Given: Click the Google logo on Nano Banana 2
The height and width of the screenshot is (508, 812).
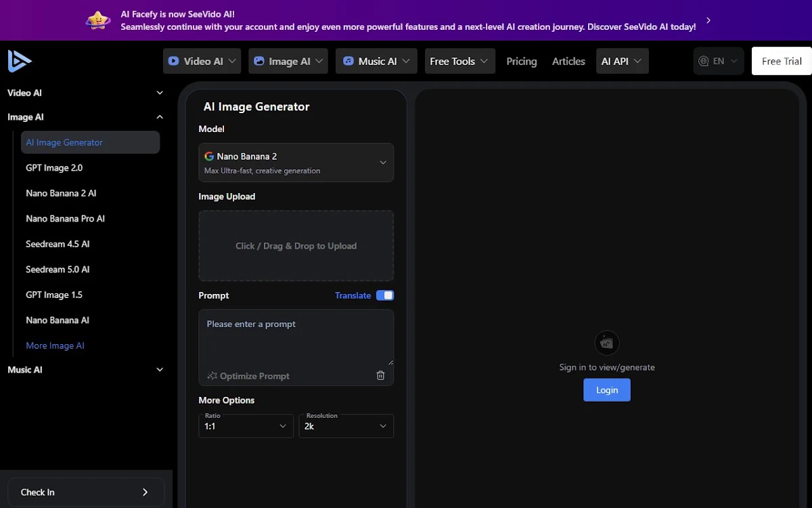Looking at the screenshot, I should 209,156.
